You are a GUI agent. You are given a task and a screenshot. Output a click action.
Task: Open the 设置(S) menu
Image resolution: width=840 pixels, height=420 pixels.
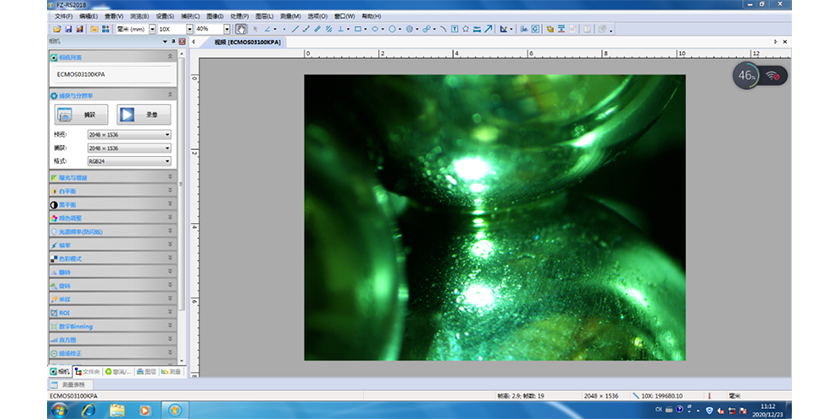[165, 17]
